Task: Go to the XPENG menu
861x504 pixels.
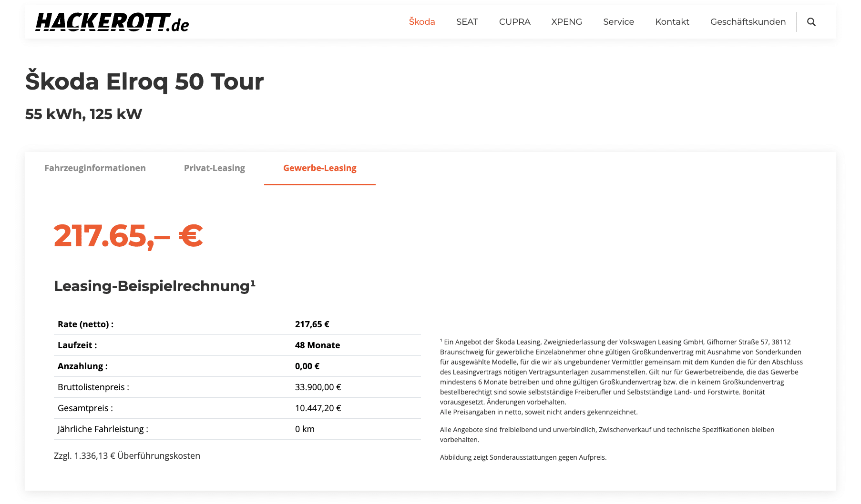Action: [567, 22]
